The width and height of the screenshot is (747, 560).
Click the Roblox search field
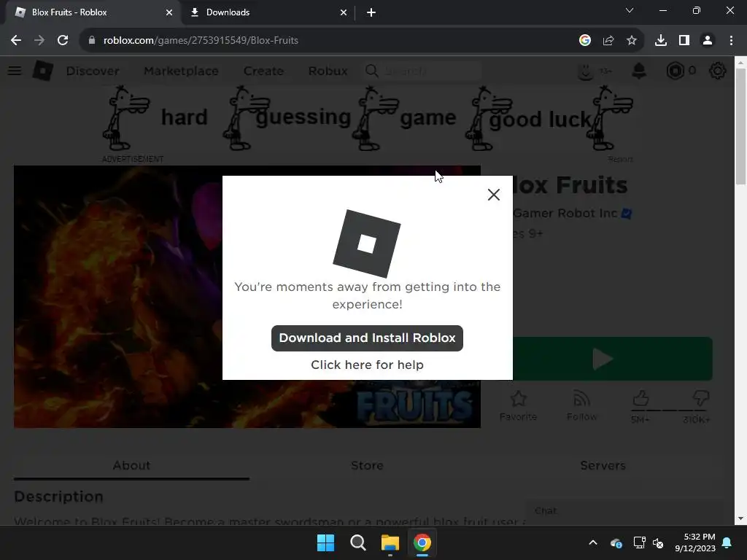click(x=422, y=71)
